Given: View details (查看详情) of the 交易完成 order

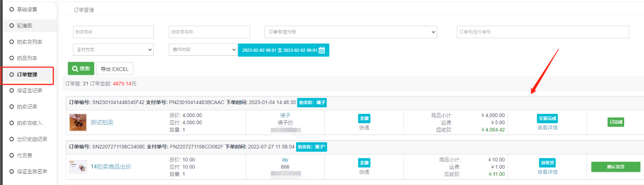Looking at the screenshot, I should pyautogui.click(x=548, y=127).
